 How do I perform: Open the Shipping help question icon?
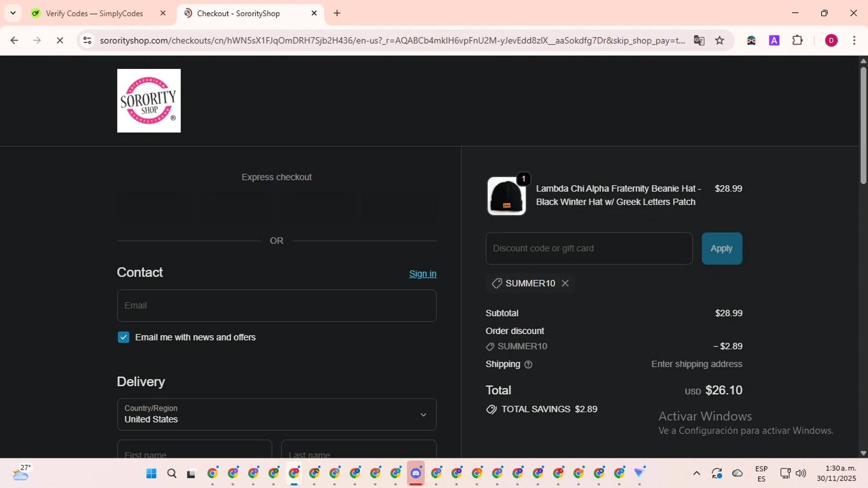[528, 365]
